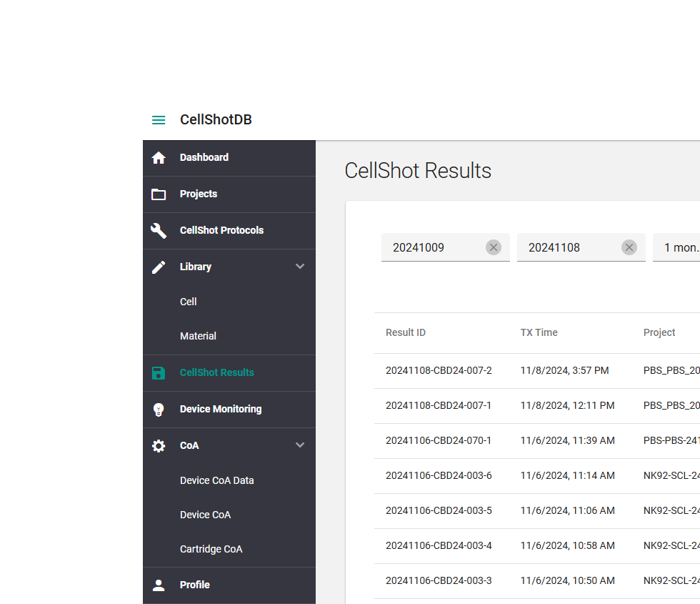The height and width of the screenshot is (604, 700).
Task: Click the hamburger menu icon
Action: pyautogui.click(x=159, y=120)
